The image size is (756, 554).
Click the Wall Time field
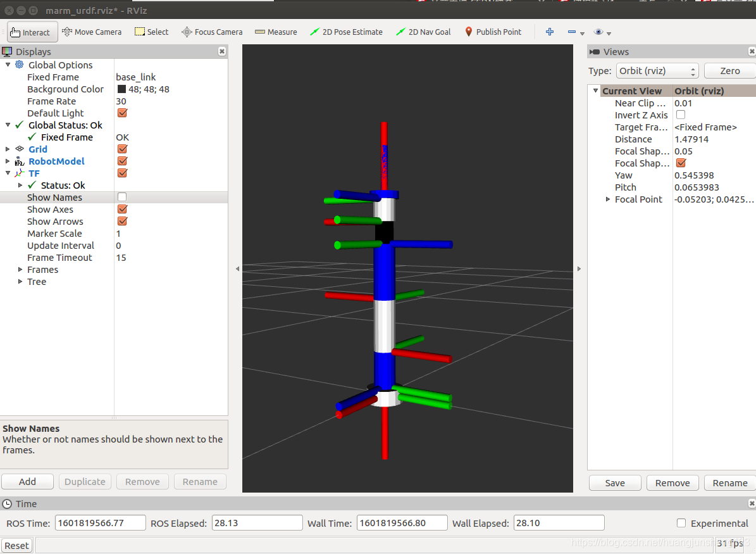pyautogui.click(x=402, y=523)
